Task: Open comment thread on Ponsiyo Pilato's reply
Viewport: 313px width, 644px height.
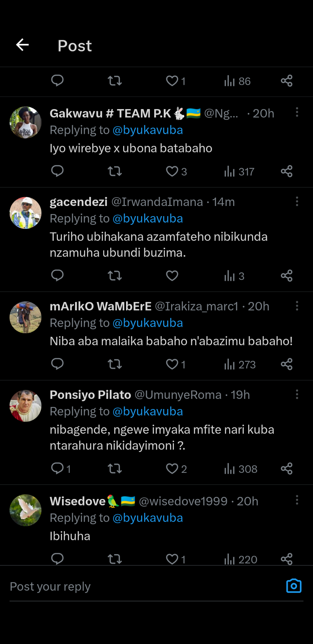Action: (57, 468)
